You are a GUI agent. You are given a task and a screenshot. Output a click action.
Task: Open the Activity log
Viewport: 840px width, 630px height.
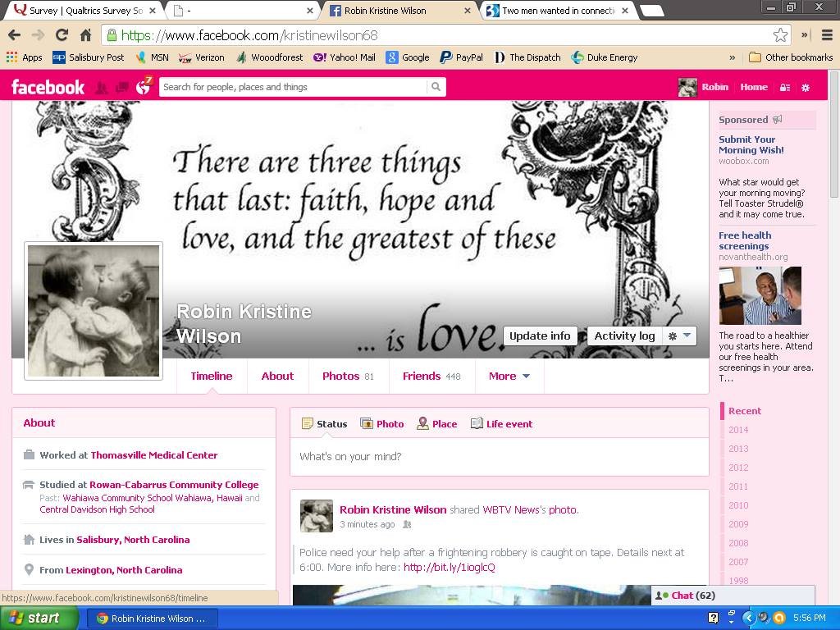click(x=624, y=336)
